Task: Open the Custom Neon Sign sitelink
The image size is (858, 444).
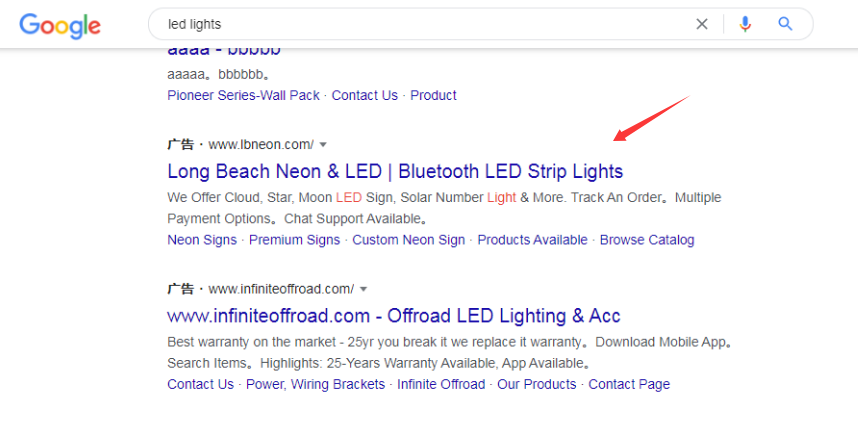Action: click(x=408, y=240)
